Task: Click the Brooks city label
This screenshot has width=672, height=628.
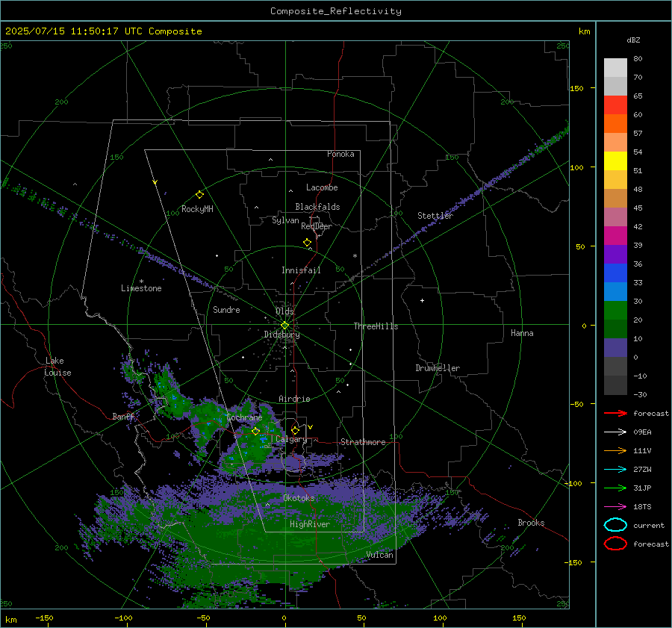Action: point(531,523)
